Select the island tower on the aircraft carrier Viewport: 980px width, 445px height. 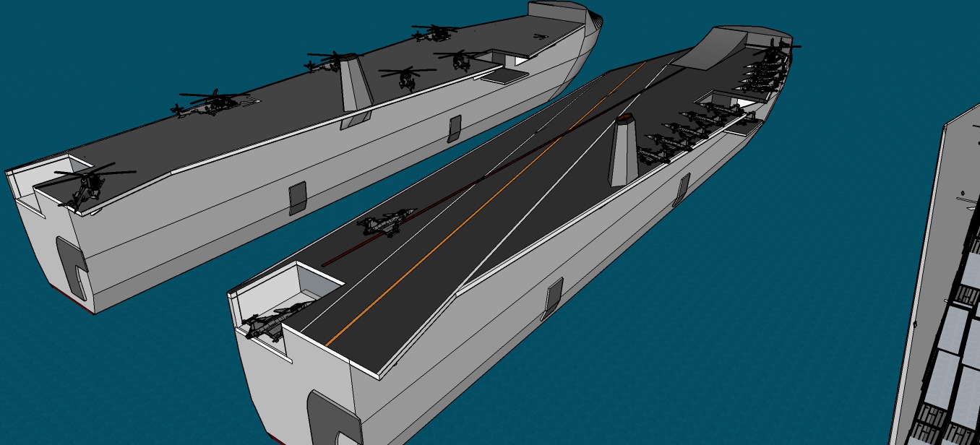(x=624, y=151)
